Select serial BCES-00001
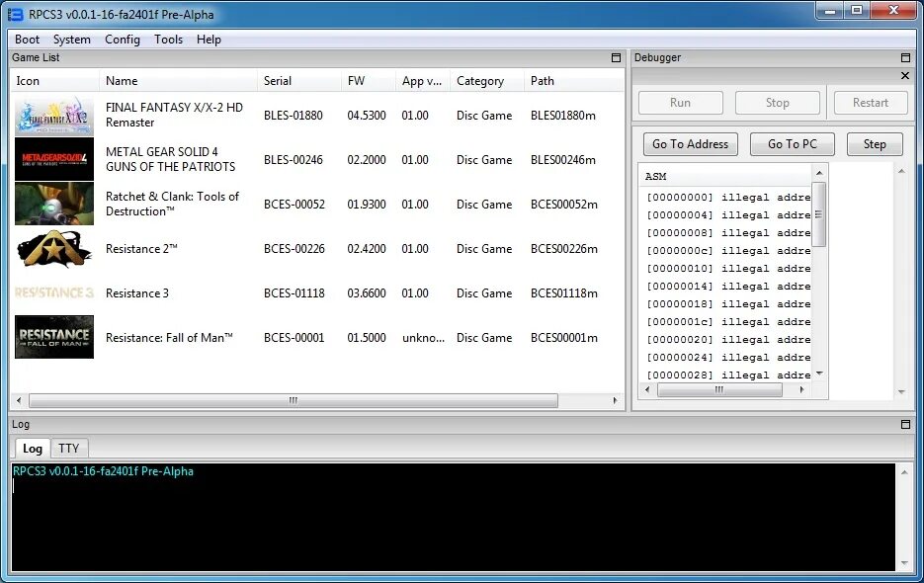924x583 pixels. (x=294, y=338)
